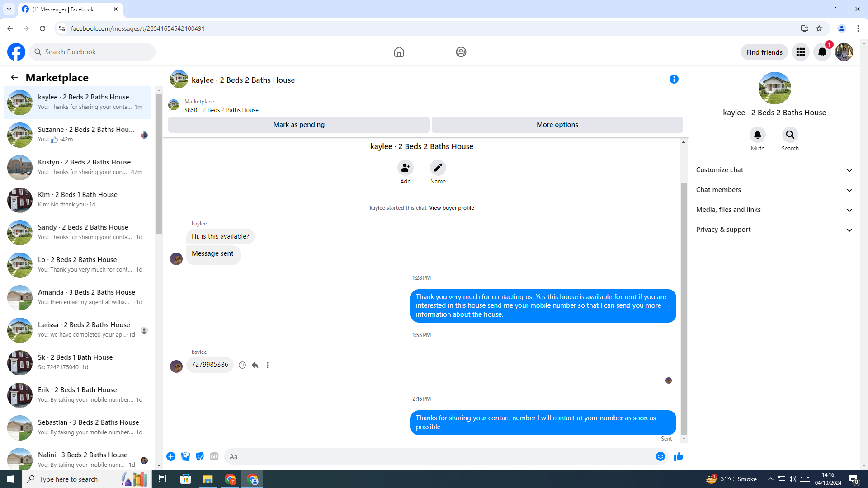Install app icon in address bar
This screenshot has width=868, height=488.
(x=804, y=28)
